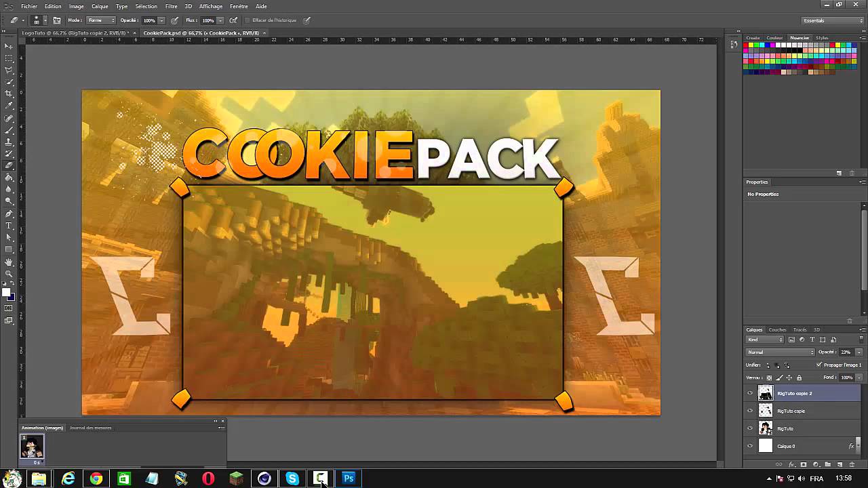Select the Move tool
868x488 pixels.
(9, 46)
